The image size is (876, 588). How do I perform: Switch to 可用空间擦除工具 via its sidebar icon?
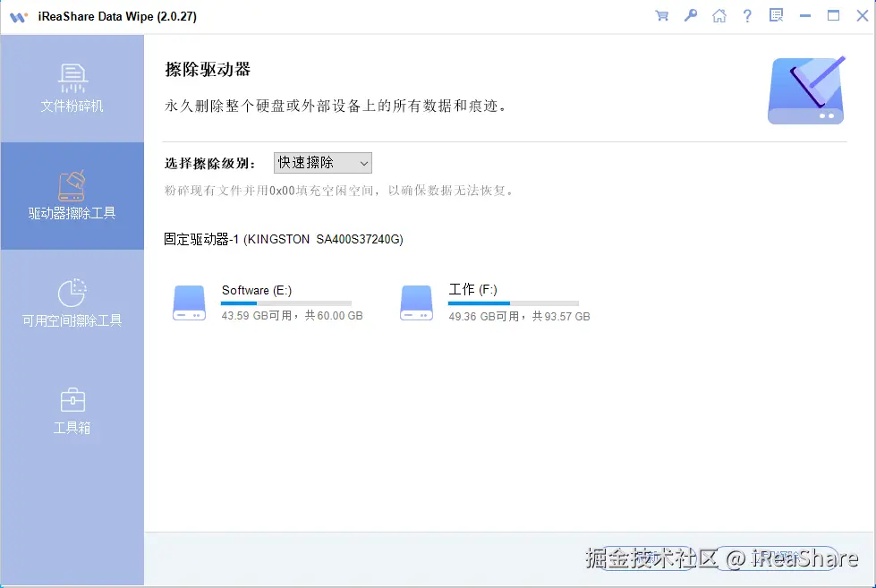[x=72, y=303]
